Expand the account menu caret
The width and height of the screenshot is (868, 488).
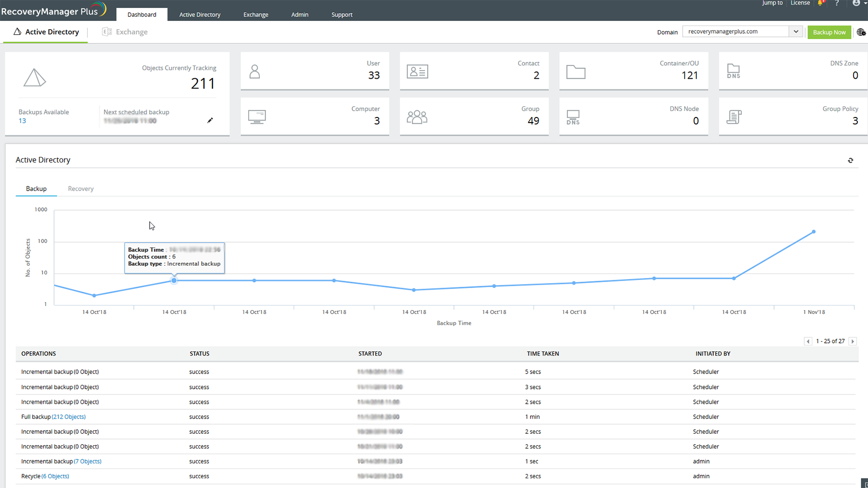865,3
